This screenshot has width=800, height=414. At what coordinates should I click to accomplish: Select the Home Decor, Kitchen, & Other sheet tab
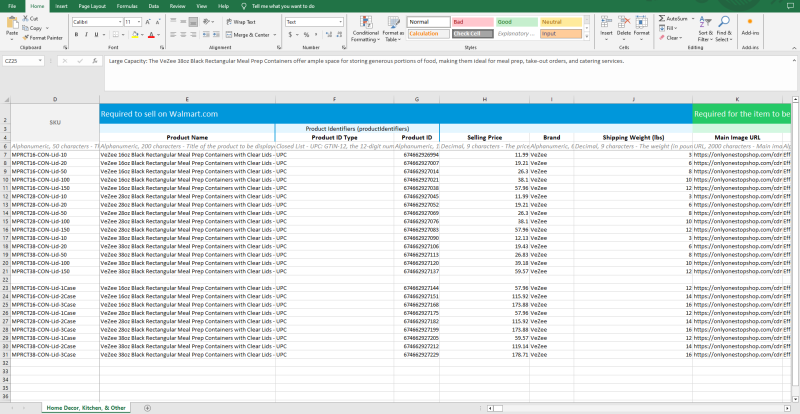[x=86, y=408]
